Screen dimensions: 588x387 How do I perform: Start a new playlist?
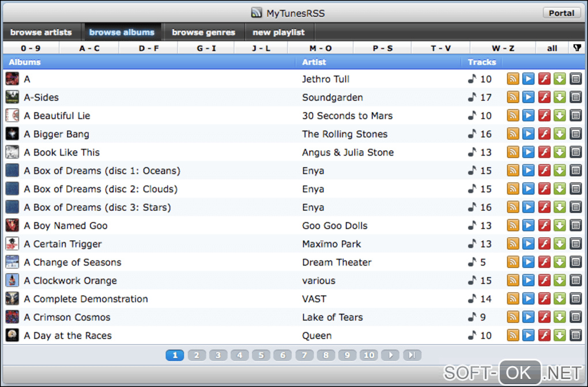coord(278,32)
